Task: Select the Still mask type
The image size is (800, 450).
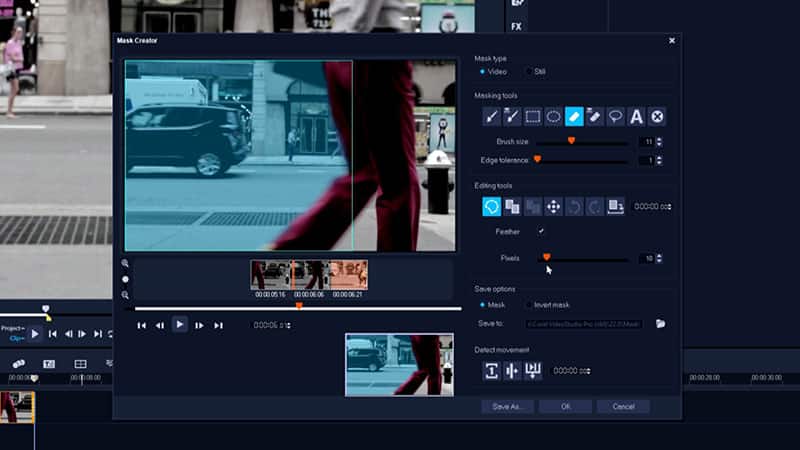Action: (529, 72)
